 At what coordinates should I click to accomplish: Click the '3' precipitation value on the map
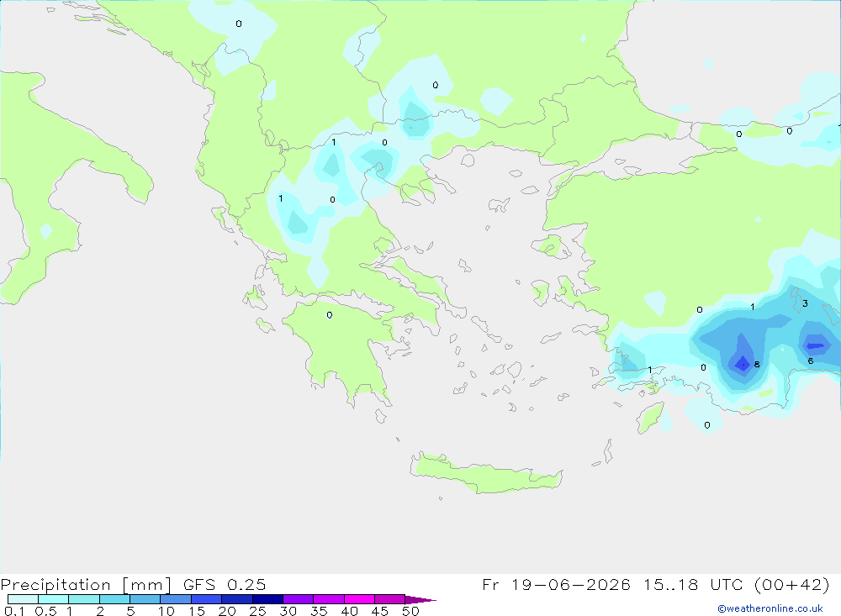(805, 303)
